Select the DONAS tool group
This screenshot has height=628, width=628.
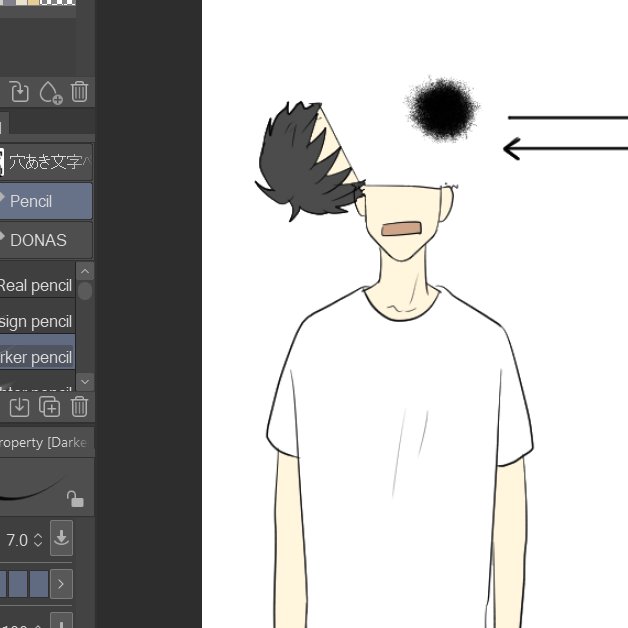click(46, 240)
